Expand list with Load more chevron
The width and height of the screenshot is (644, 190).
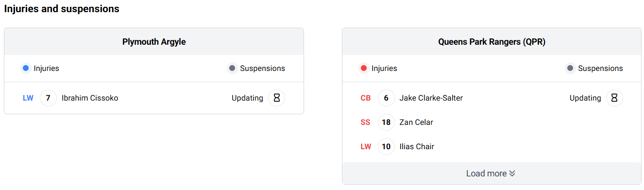(512, 174)
